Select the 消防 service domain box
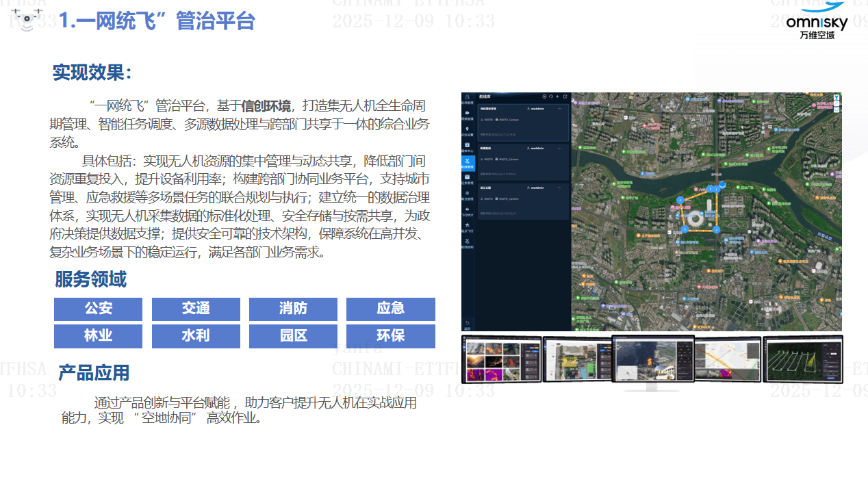Viewport: 868px width, 488px height. point(293,309)
